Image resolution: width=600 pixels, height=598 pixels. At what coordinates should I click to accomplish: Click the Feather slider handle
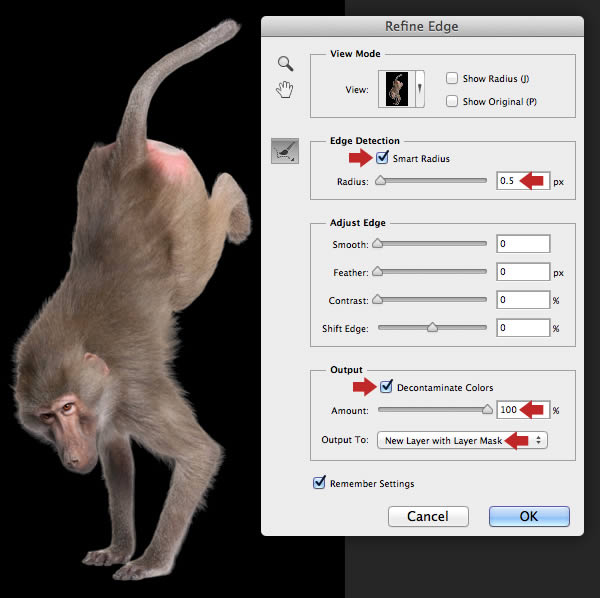[377, 271]
